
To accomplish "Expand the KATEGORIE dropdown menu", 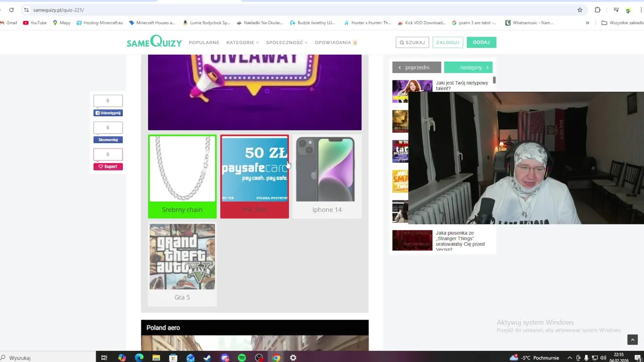I will (243, 42).
